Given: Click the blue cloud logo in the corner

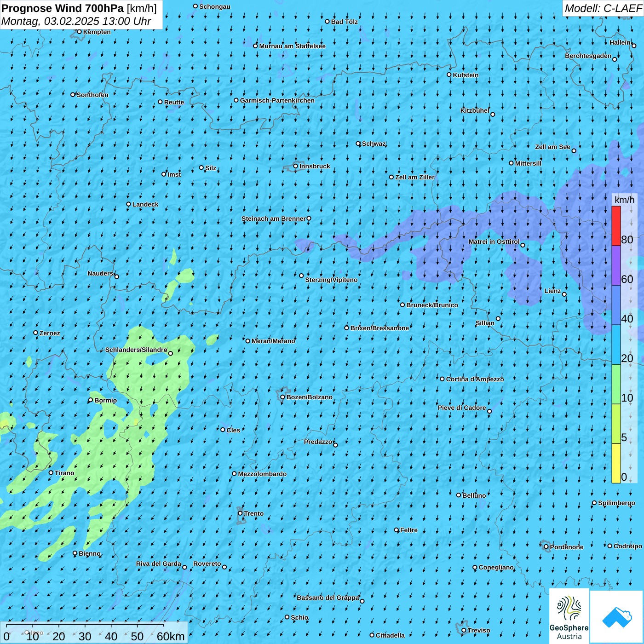Looking at the screenshot, I should (x=616, y=617).
